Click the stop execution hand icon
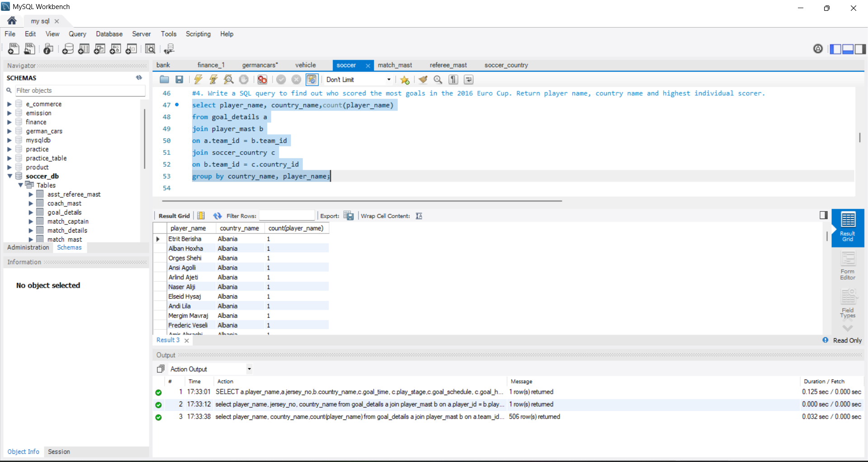Screen dimensions: 868x462 pos(244,79)
